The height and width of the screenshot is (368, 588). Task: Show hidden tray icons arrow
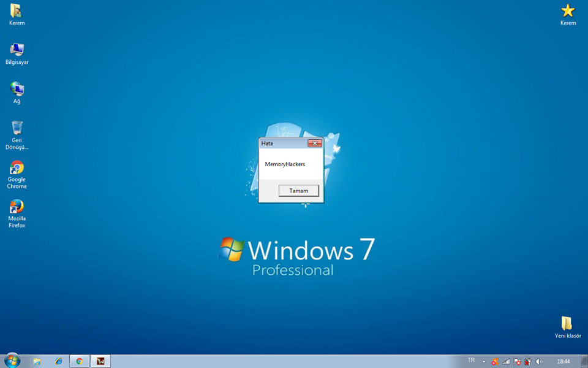[x=484, y=362]
